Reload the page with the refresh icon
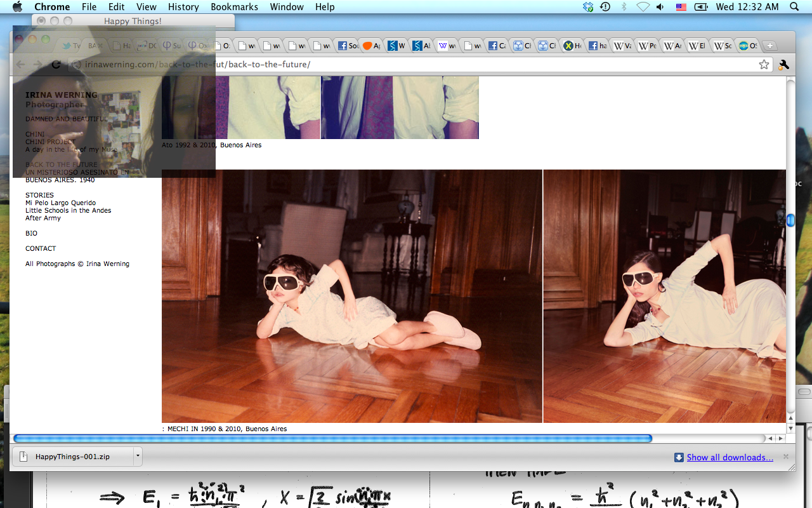812x508 pixels. (x=56, y=64)
